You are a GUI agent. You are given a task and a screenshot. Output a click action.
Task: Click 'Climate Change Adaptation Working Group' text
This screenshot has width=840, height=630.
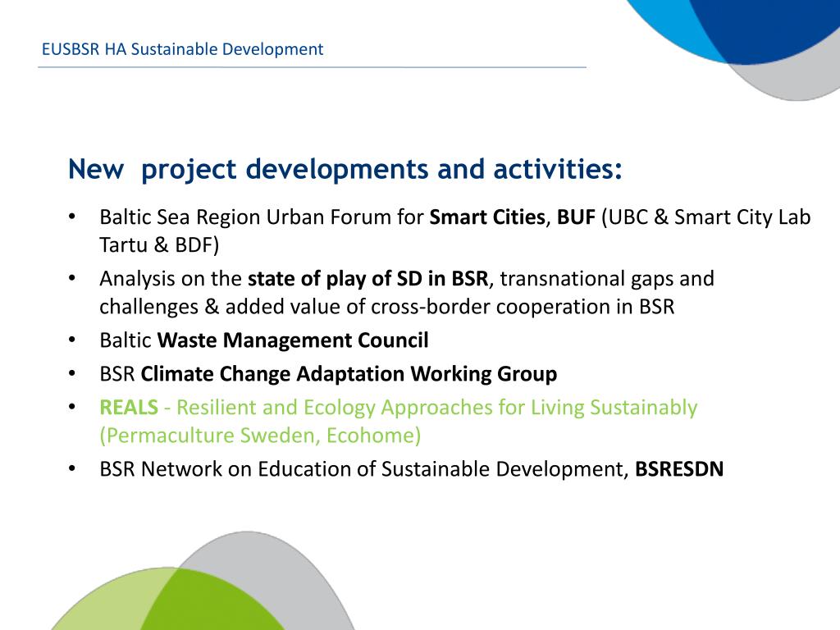[349, 374]
